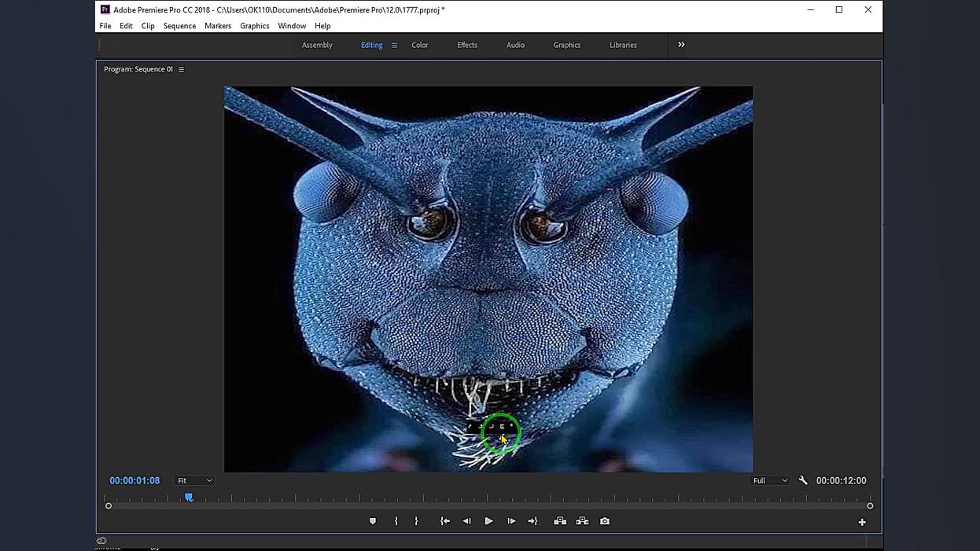This screenshot has height=551, width=980.
Task: Click the Mark In bracket icon
Action: [x=396, y=521]
